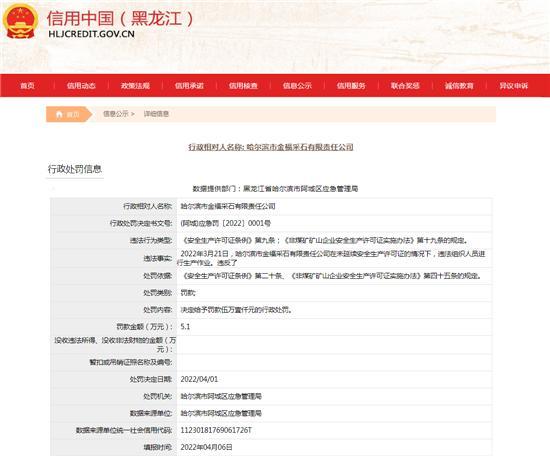This screenshot has width=550, height=457.
Task: Open the 联合奖惩 menu item
Action: click(405, 86)
